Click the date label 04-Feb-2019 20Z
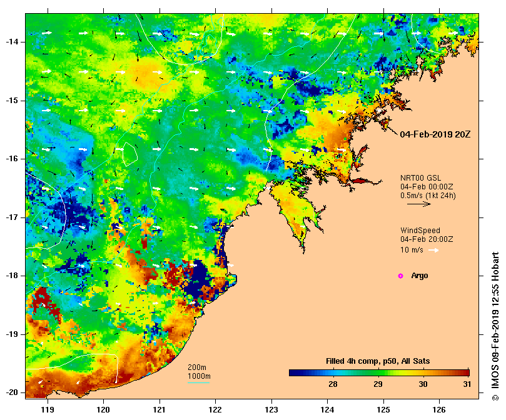Screen dimensions: 506x420 pyautogui.click(x=435, y=134)
